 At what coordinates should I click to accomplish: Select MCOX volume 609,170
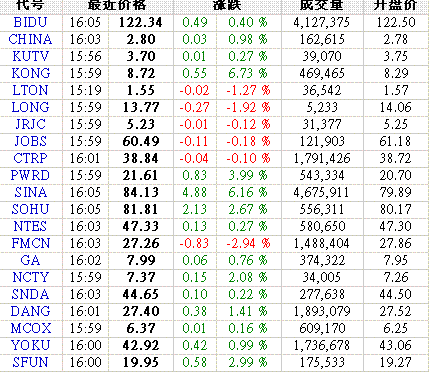pyautogui.click(x=322, y=328)
